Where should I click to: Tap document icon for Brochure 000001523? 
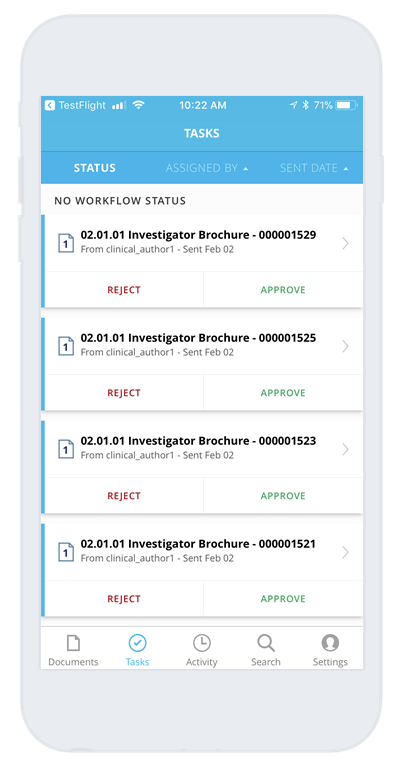coord(66,449)
